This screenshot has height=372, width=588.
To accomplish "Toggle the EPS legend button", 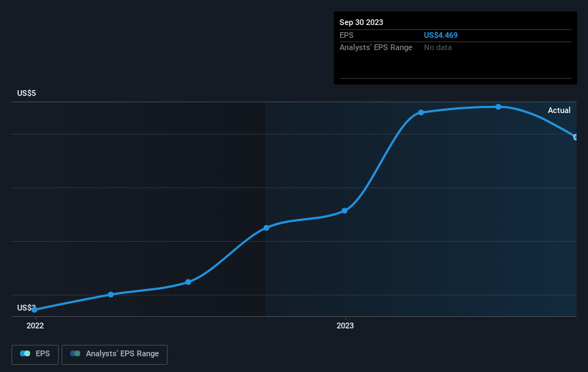I will click(35, 354).
